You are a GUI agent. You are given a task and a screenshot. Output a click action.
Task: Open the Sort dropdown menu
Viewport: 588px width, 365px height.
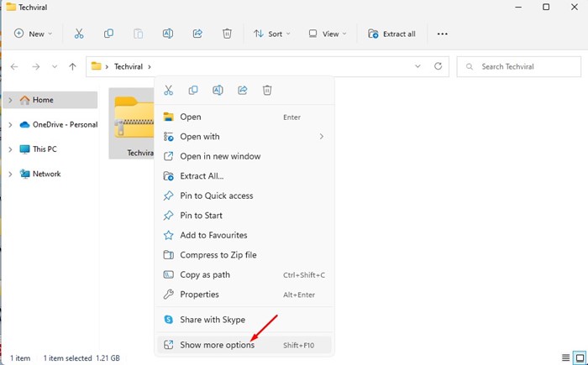point(272,34)
